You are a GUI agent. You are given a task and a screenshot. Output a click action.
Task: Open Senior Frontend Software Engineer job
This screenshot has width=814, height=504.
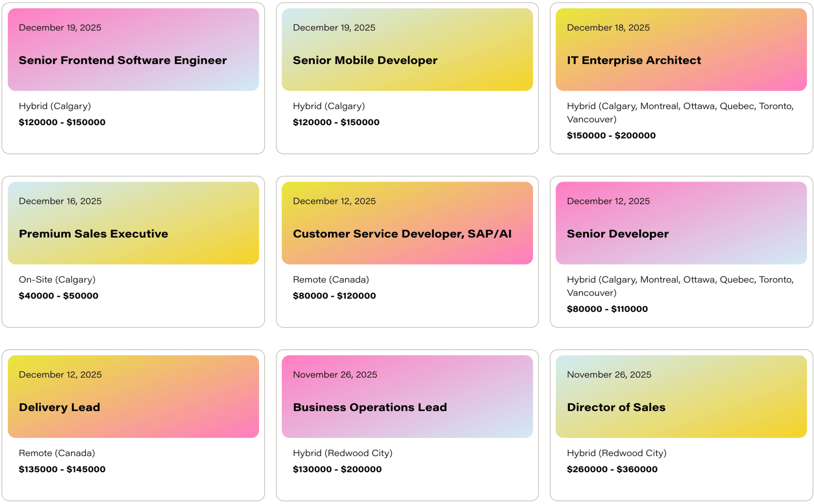click(x=123, y=60)
